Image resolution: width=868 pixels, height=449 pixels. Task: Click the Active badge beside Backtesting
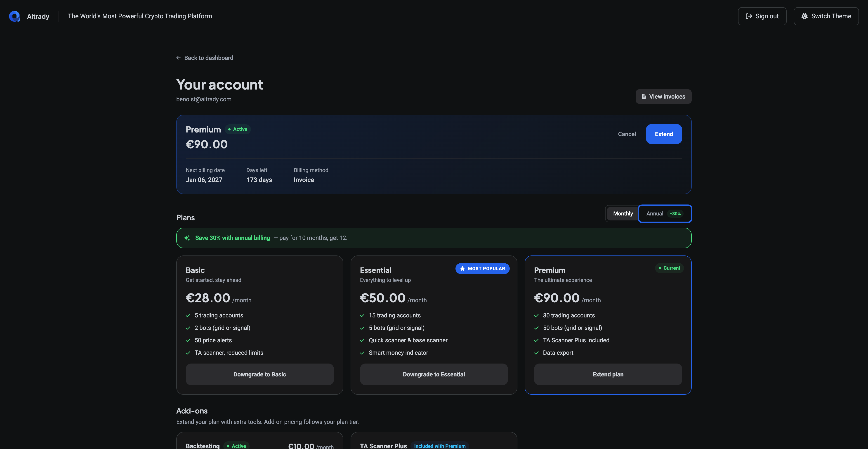[236, 446]
